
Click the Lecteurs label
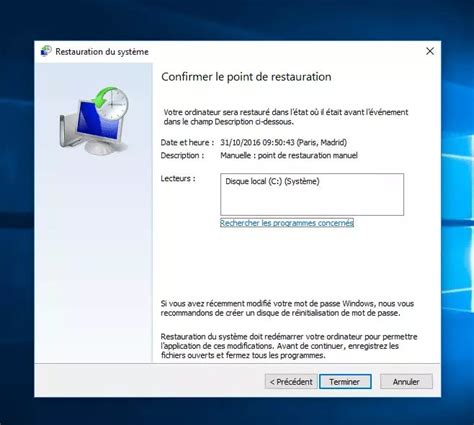(178, 178)
